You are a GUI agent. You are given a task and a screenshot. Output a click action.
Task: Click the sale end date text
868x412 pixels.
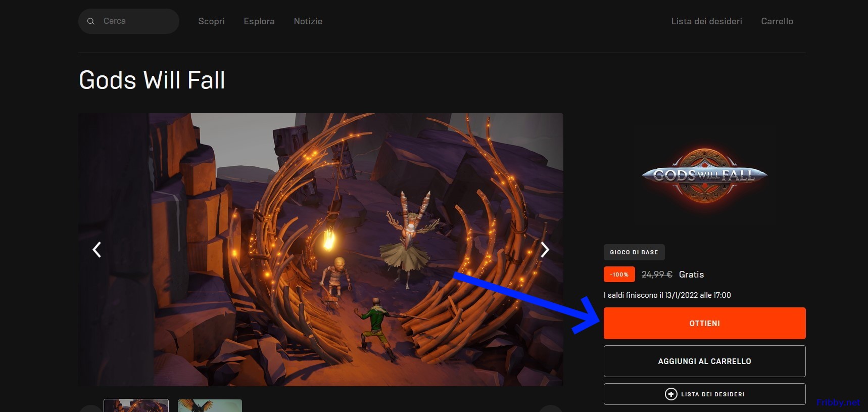[x=667, y=295]
